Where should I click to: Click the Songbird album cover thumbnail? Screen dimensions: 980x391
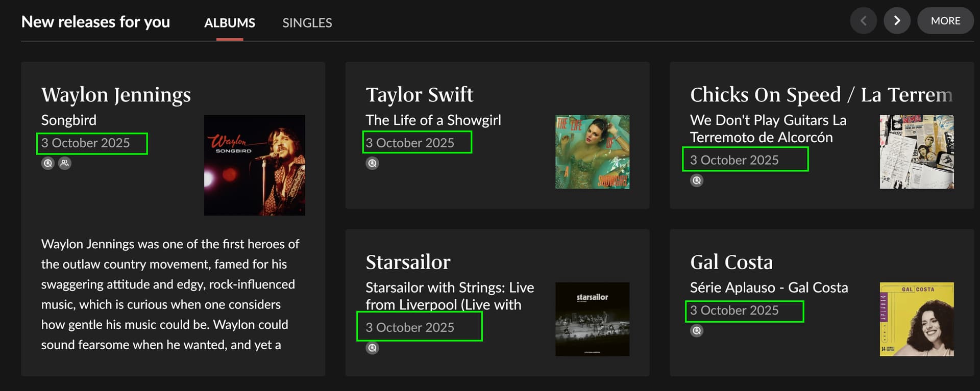(x=254, y=165)
